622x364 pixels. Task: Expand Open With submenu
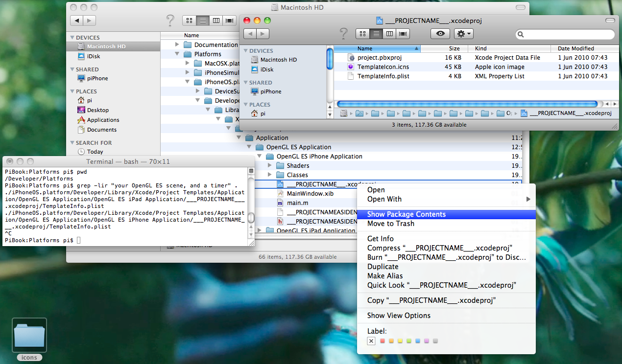446,199
